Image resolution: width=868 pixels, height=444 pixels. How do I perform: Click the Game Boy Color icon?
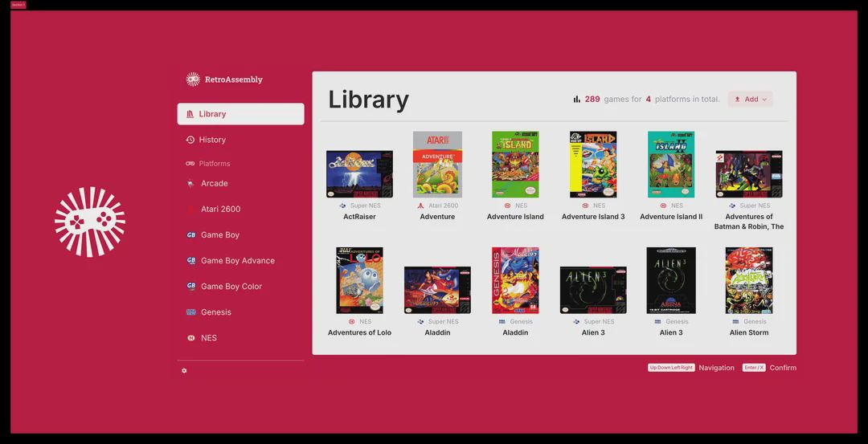click(x=191, y=287)
